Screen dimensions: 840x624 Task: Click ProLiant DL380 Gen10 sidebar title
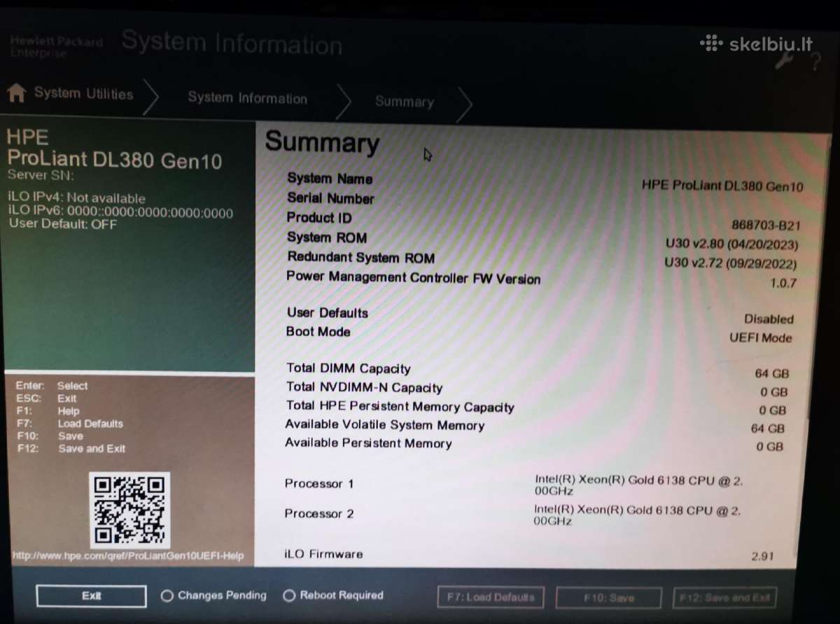point(115,160)
